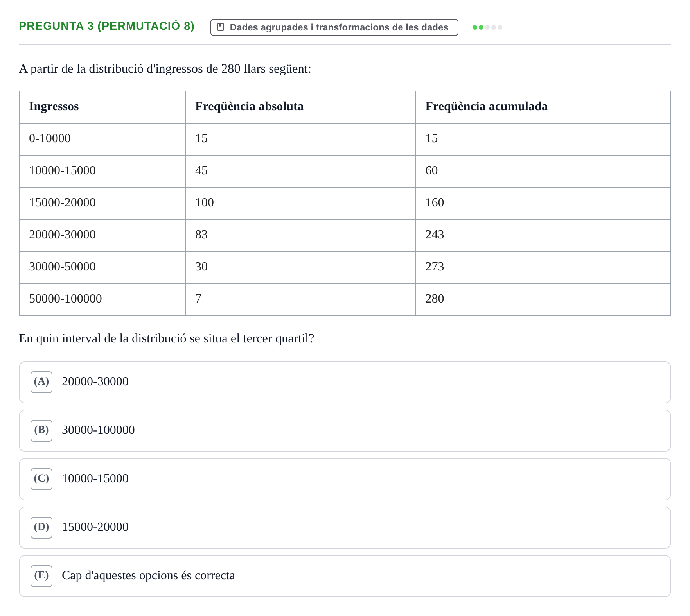
Task: Click the 'Freqüència absoluta' column header
Action: click(301, 107)
